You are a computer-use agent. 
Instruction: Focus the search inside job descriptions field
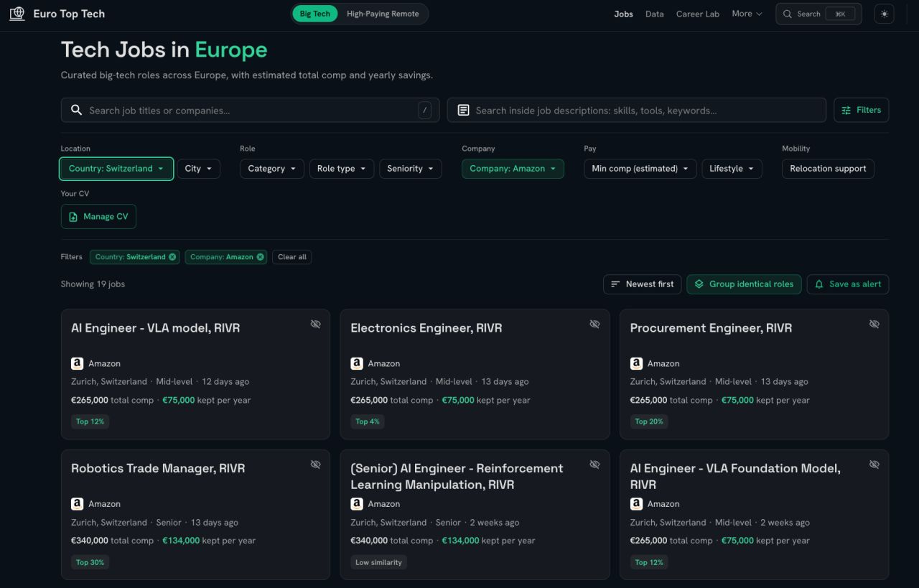click(636, 110)
